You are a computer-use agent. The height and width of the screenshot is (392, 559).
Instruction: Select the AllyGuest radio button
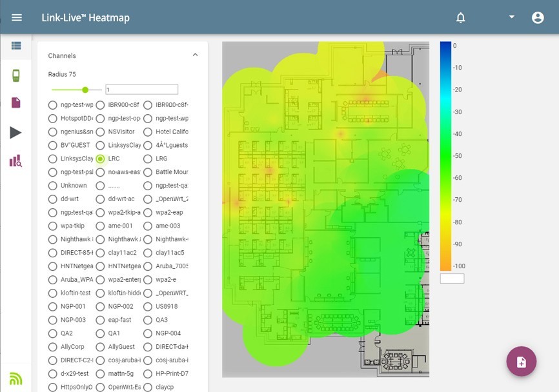[x=100, y=347]
